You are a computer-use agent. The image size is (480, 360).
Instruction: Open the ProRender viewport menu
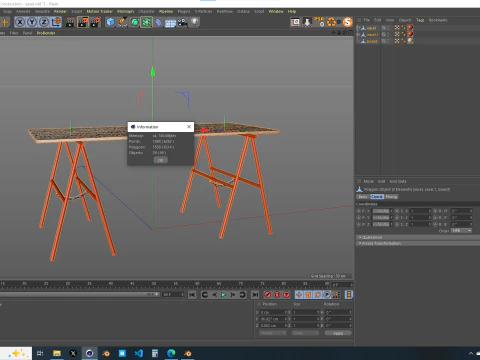coord(46,33)
